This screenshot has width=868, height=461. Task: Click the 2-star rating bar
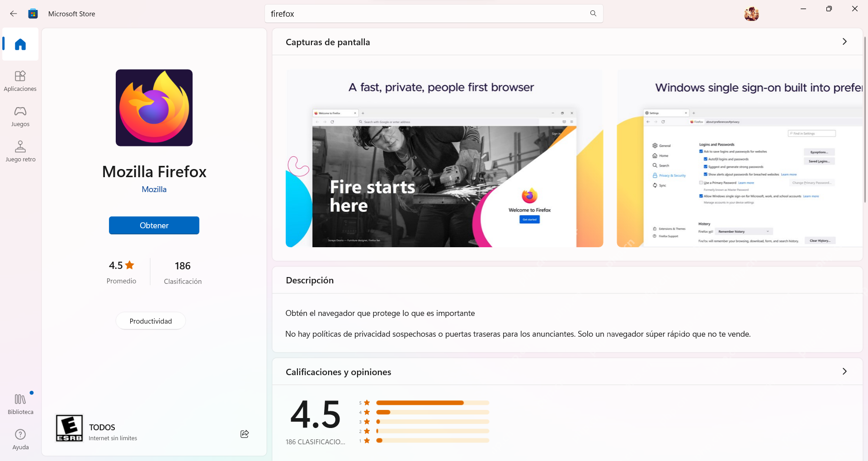tap(433, 431)
